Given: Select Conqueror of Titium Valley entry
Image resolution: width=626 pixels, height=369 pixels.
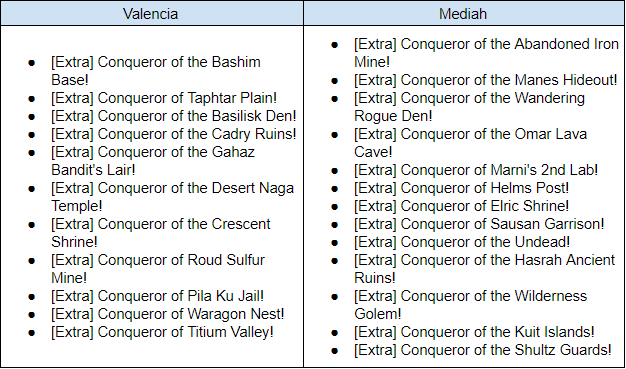Looking at the screenshot, I should click(x=162, y=332).
